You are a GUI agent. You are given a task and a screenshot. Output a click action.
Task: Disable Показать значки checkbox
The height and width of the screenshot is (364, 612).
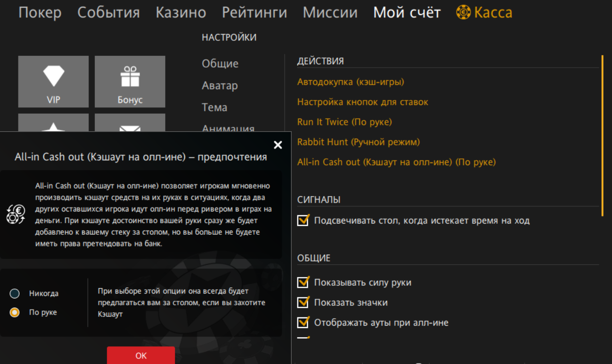click(303, 302)
